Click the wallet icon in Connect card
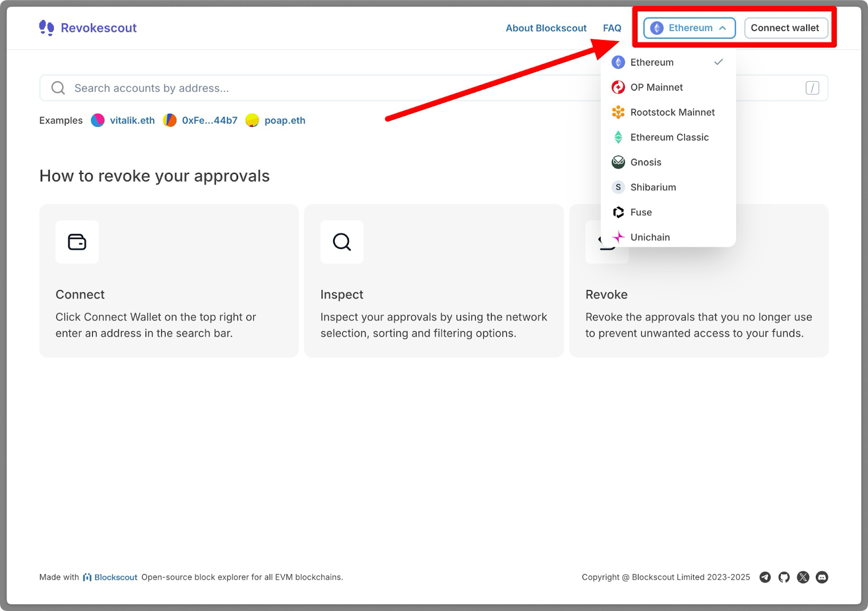This screenshot has width=868, height=611. (77, 242)
